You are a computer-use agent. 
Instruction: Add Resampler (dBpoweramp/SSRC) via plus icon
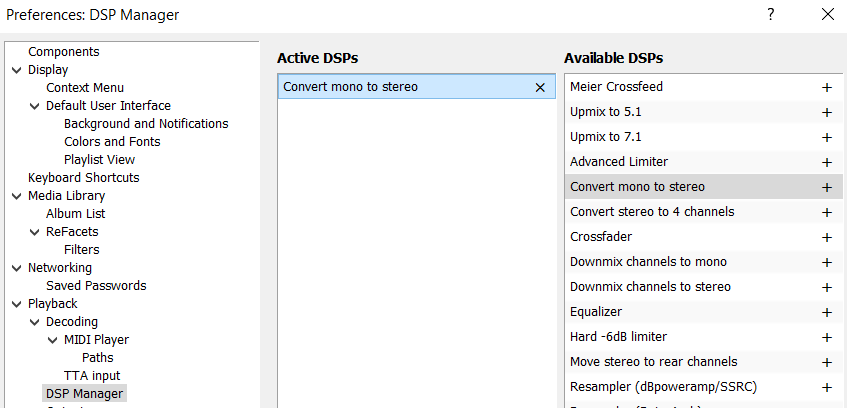[826, 387]
